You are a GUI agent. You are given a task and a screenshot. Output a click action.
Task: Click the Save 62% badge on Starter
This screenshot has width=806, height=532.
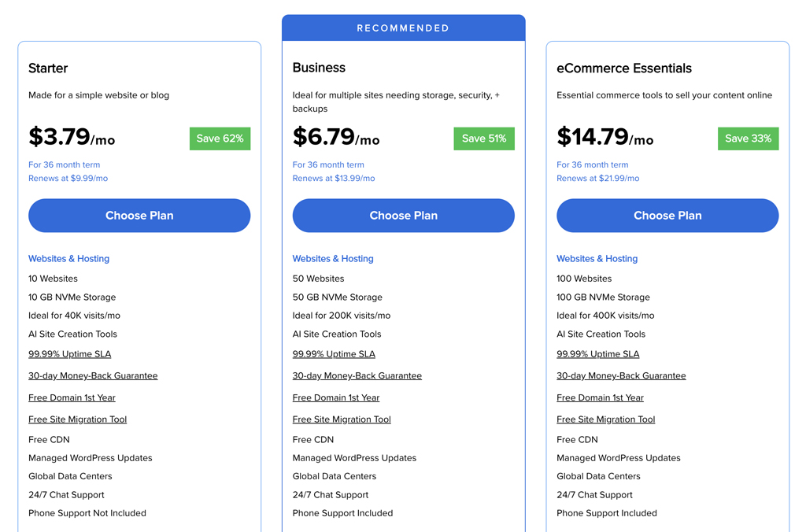[x=220, y=139]
